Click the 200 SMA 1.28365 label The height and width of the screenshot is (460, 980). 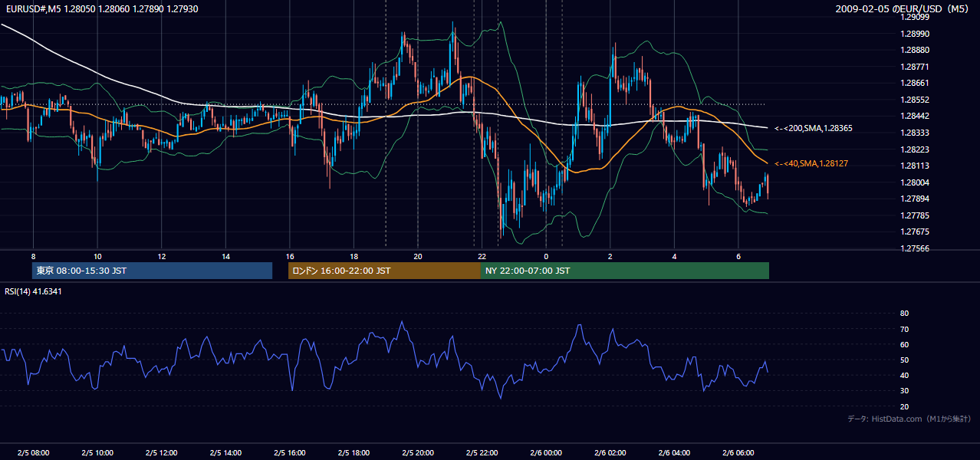pyautogui.click(x=814, y=129)
